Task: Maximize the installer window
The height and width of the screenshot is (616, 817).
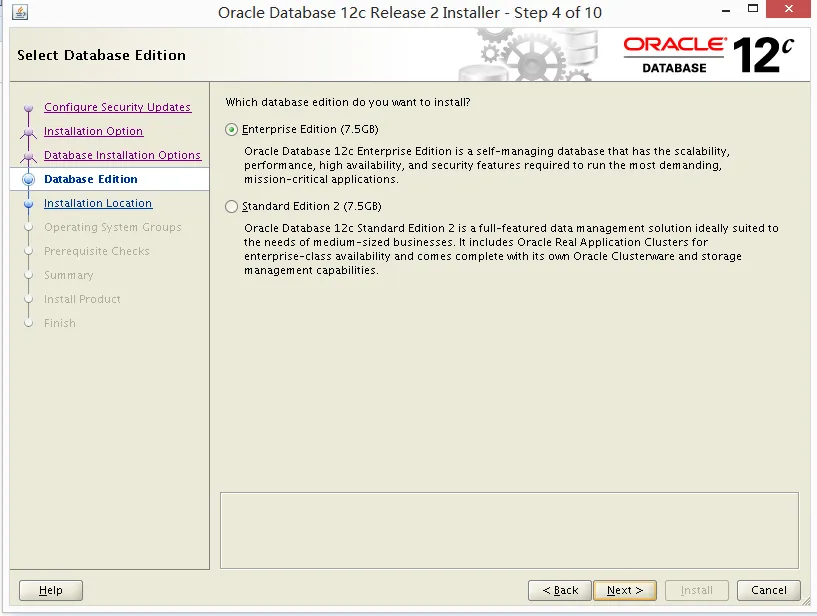Action: click(752, 9)
